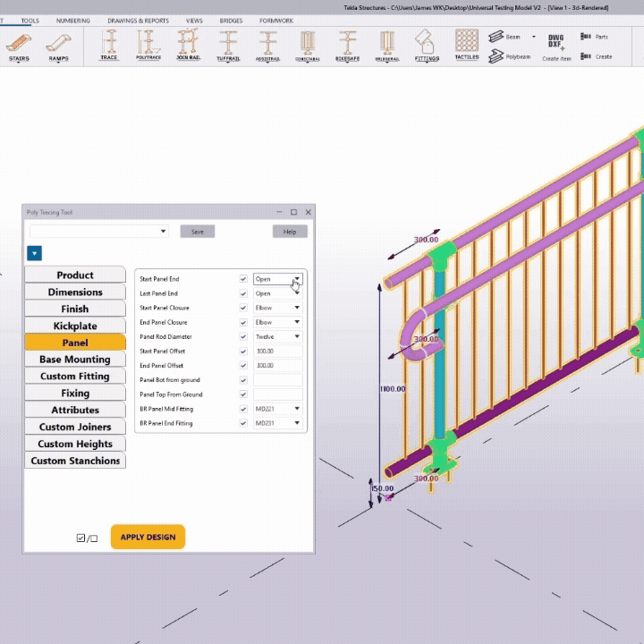Click the Tactiles grid icon
This screenshot has width=644, height=644.
tap(466, 44)
